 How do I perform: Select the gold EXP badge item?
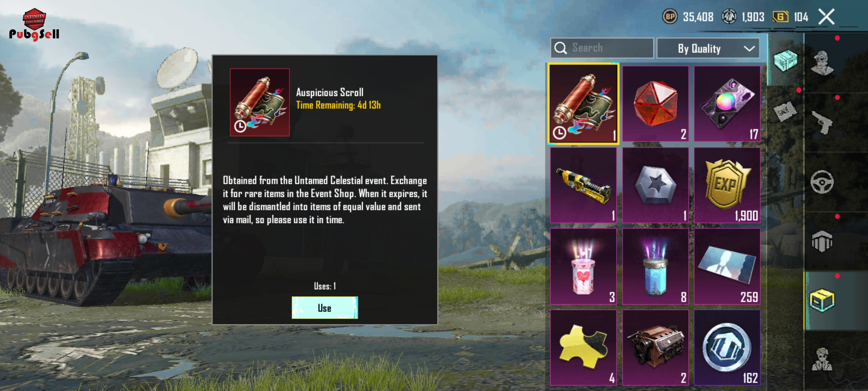727,185
